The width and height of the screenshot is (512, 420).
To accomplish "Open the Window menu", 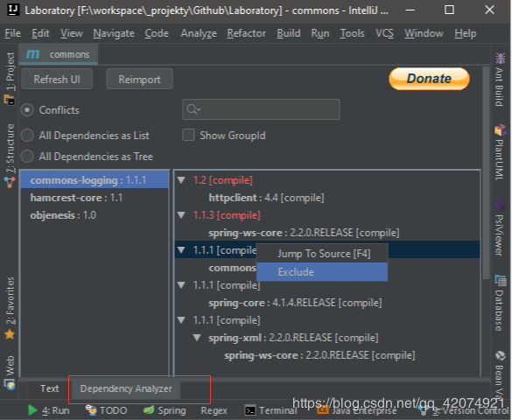I will click(424, 33).
